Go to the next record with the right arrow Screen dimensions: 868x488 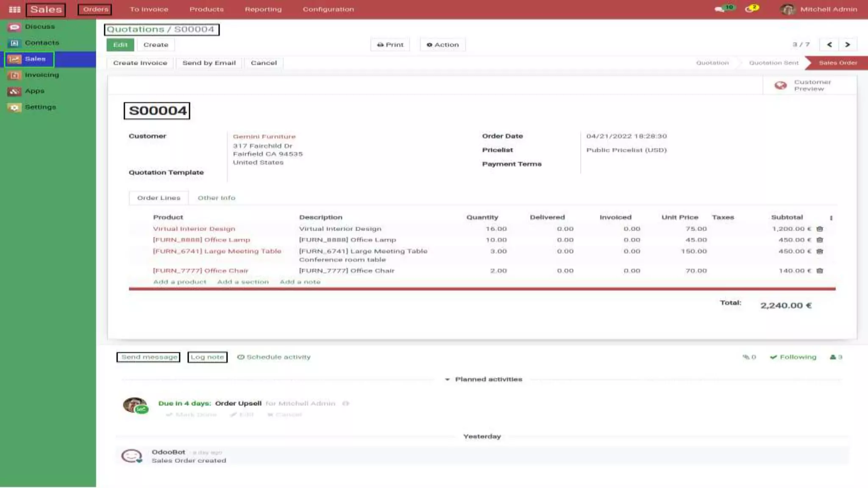(847, 44)
